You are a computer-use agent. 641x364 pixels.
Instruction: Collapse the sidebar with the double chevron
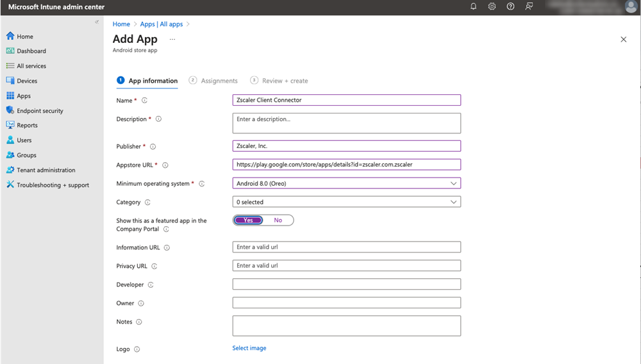point(97,22)
